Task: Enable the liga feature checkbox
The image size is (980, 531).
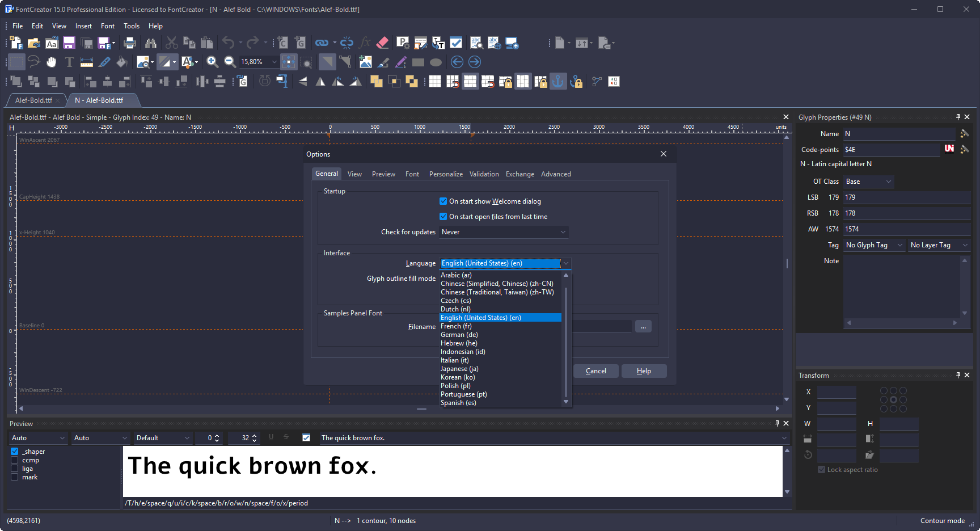Action: coord(15,469)
